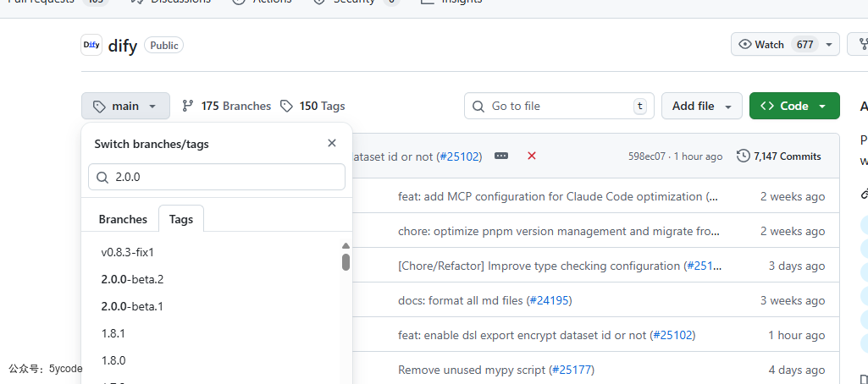The image size is (868, 384).
Task: Open the green Code dropdown button
Action: click(793, 106)
